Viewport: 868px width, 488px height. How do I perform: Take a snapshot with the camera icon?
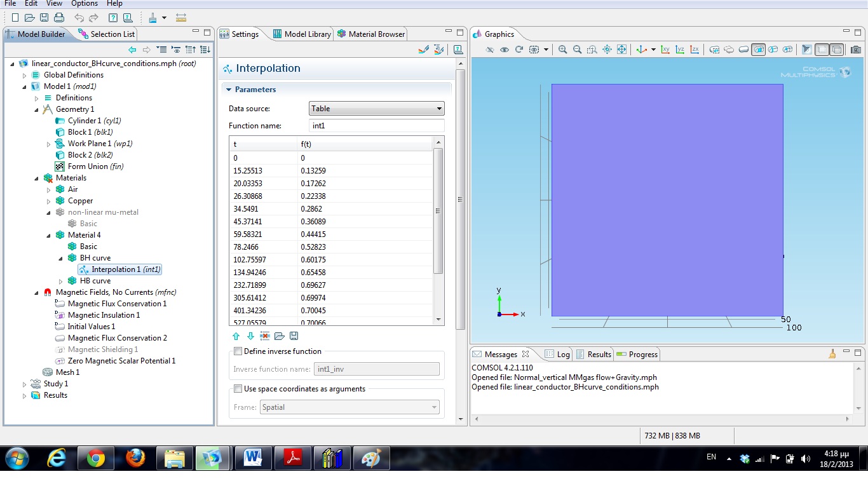click(856, 50)
